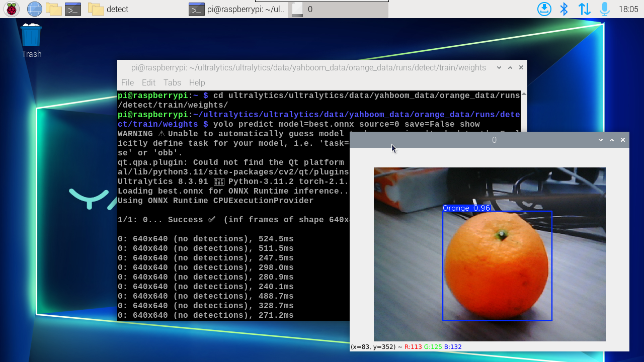Screen dimensions: 644x362
Task: Click the 'Orange 0.96' detection label
Action: (x=466, y=208)
